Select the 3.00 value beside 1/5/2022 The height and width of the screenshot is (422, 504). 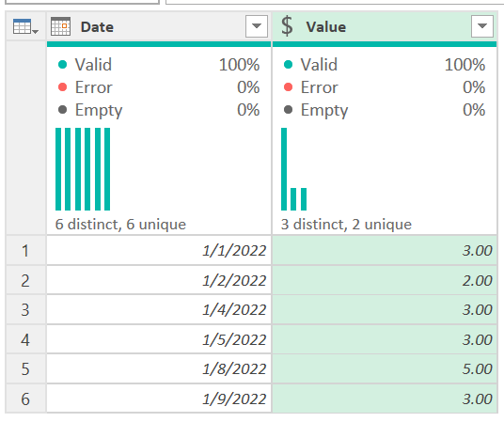[x=385, y=339]
